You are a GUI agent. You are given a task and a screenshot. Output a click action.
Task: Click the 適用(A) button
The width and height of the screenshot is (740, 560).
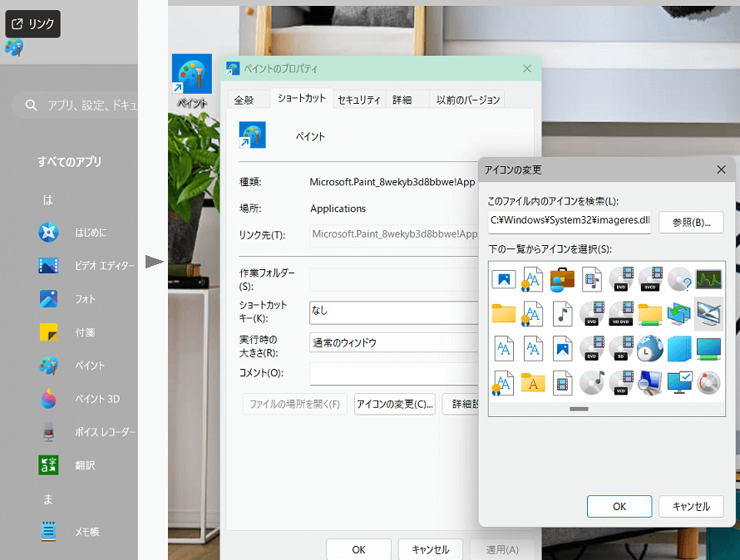coord(502,550)
